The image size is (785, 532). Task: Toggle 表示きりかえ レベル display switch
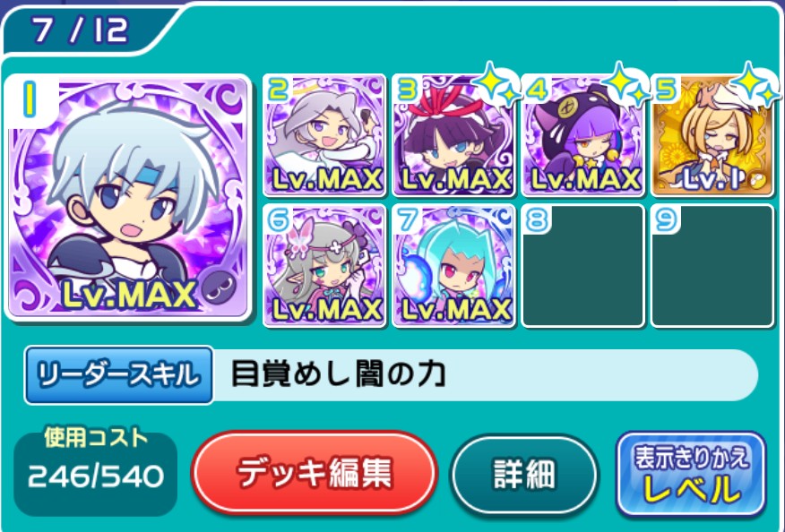coord(692,474)
